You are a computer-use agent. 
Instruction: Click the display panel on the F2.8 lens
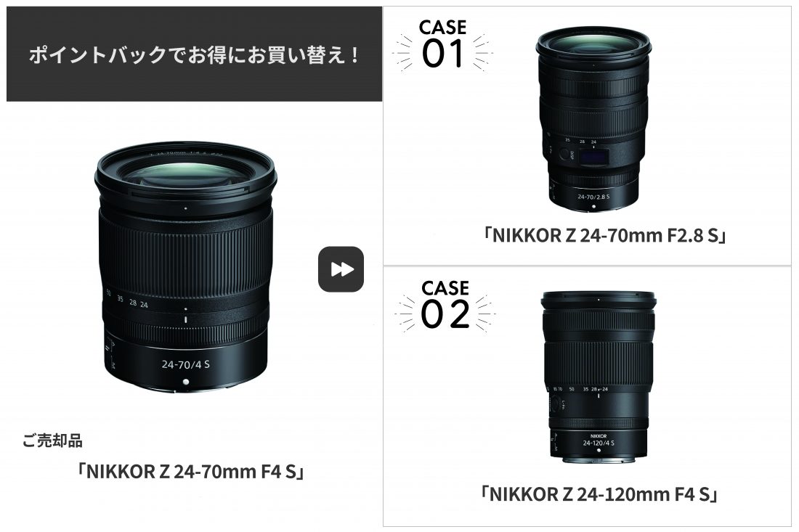(593, 157)
